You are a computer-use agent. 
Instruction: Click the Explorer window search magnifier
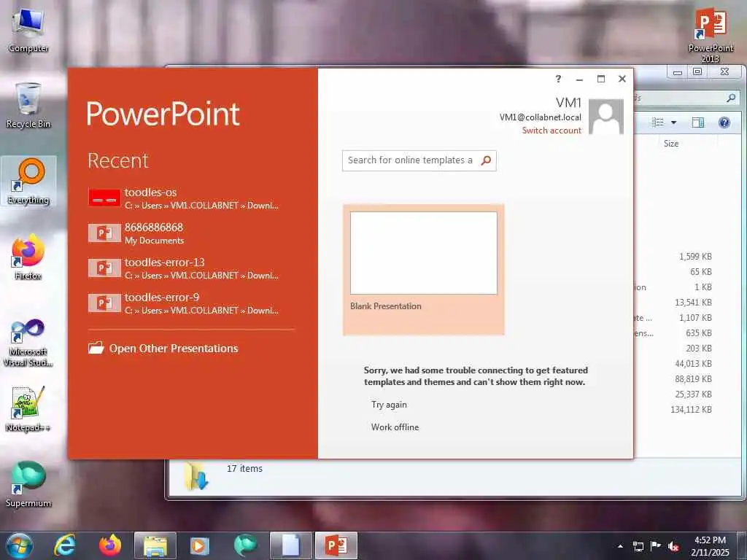tap(731, 98)
